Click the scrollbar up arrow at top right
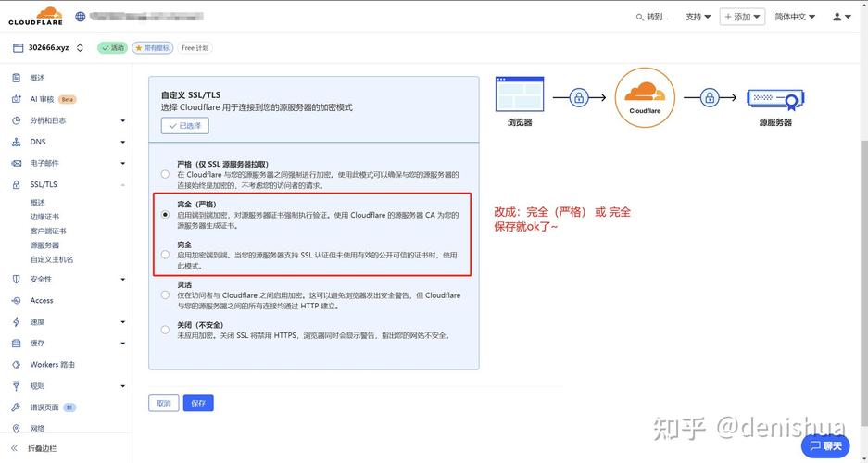The image size is (868, 463). (864, 5)
